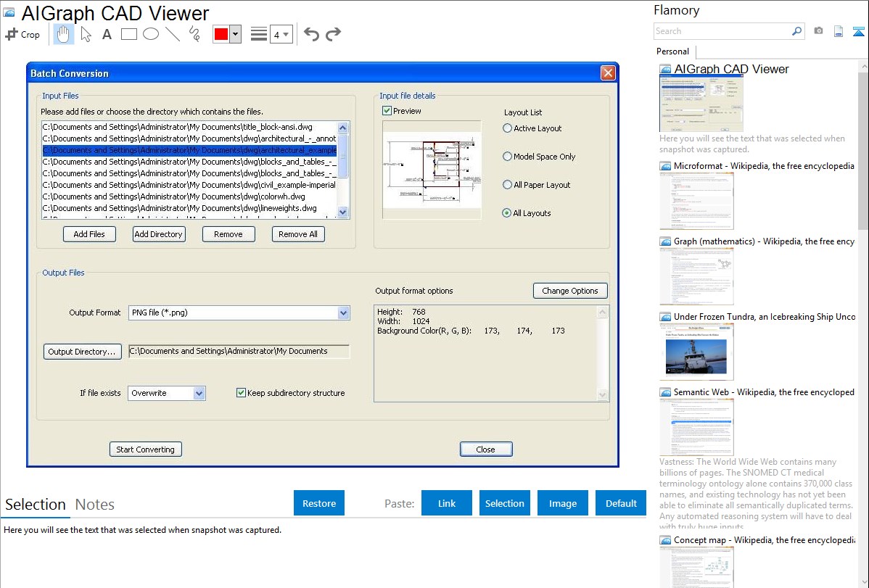Viewport: 869px width, 588px height.
Task: Click the camera snapshot icon
Action: [x=818, y=31]
